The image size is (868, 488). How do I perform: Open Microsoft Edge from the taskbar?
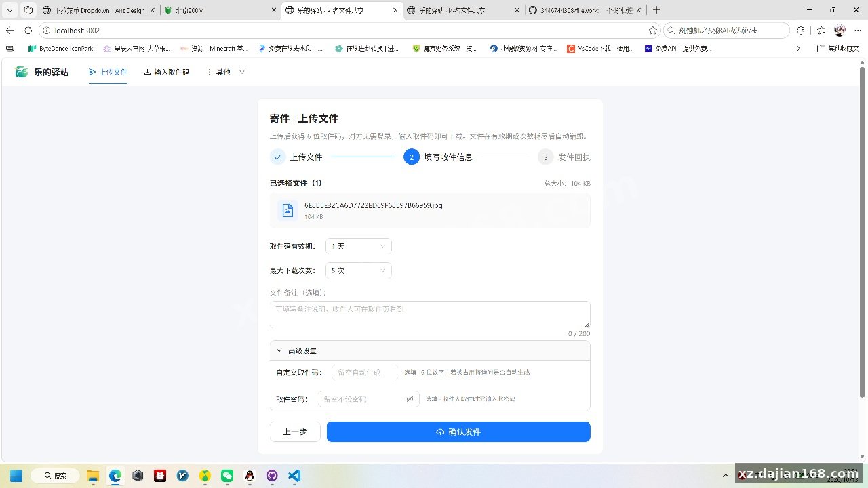click(115, 475)
